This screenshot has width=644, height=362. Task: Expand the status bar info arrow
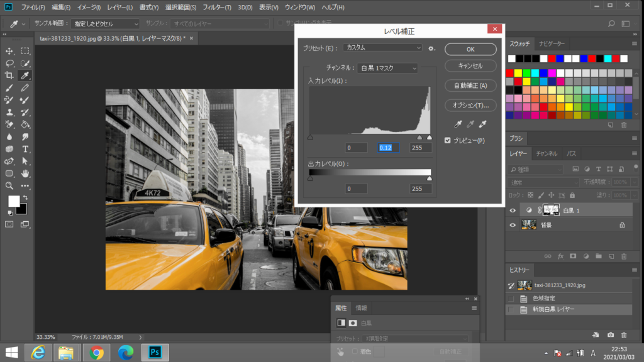(140, 337)
